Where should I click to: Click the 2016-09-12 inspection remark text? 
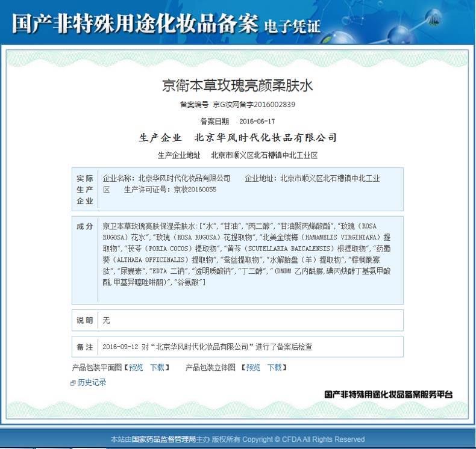[x=207, y=347]
